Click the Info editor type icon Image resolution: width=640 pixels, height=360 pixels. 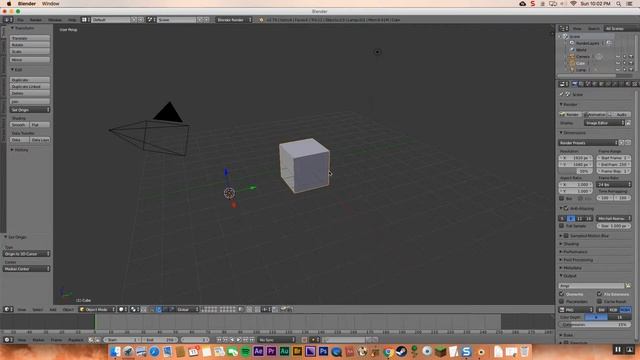(x=8, y=20)
